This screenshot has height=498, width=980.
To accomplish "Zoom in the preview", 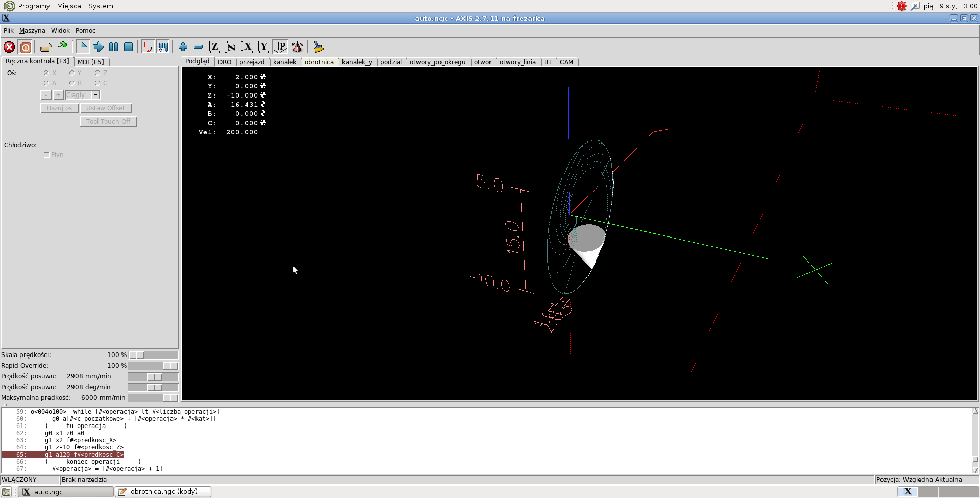I will pyautogui.click(x=183, y=47).
